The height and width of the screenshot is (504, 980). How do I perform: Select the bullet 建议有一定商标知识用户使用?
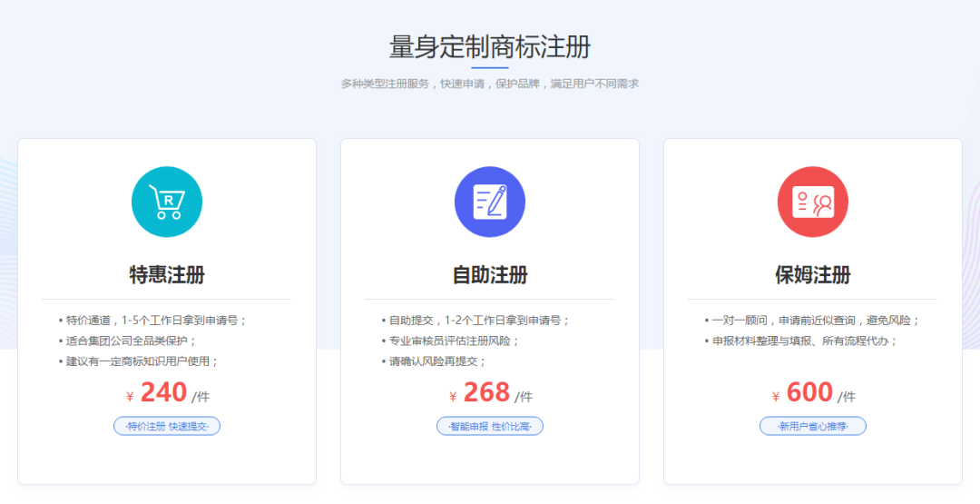click(x=142, y=361)
